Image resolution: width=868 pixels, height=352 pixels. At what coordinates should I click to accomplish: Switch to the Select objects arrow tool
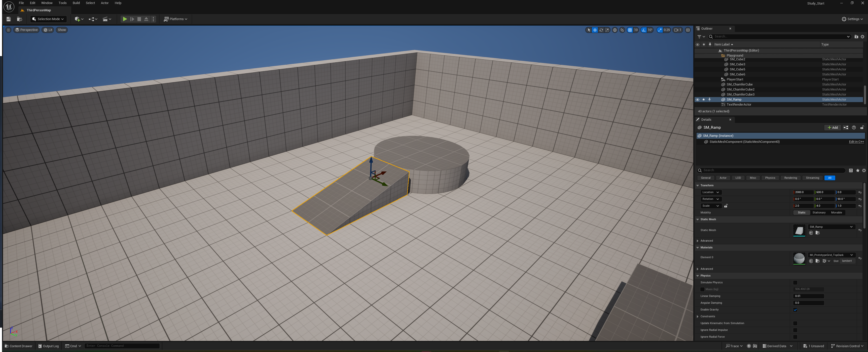[x=589, y=30]
